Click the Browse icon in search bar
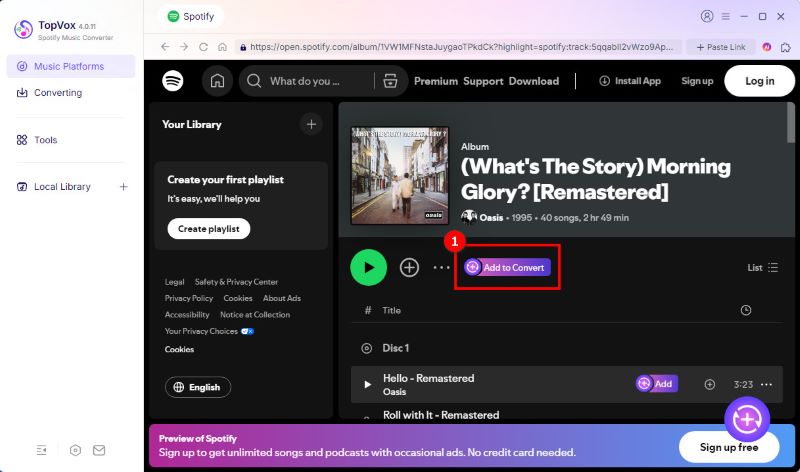This screenshot has width=800, height=472. [390, 81]
